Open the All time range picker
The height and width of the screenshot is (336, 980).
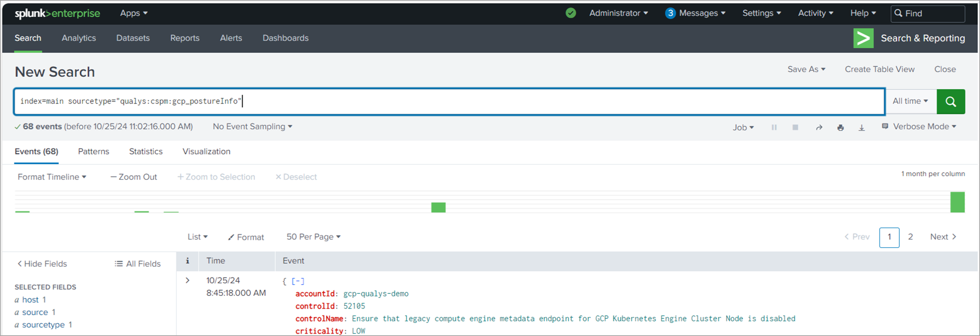pos(910,101)
